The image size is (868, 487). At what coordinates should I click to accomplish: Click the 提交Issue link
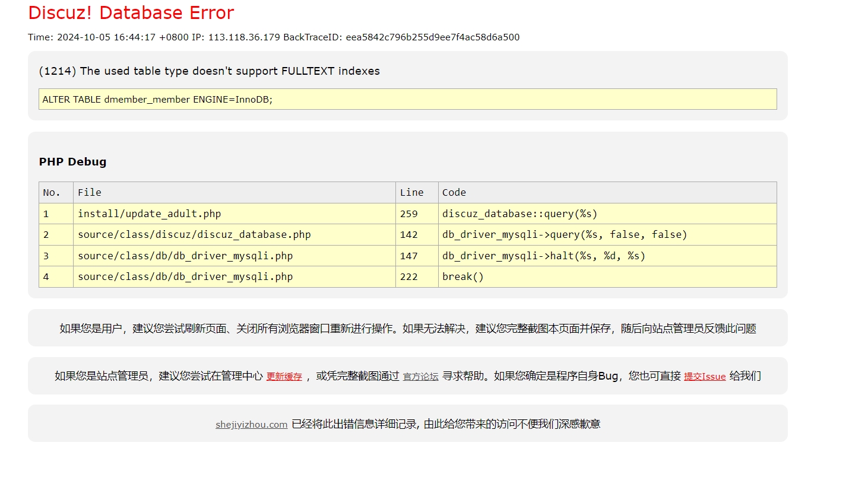coord(704,377)
